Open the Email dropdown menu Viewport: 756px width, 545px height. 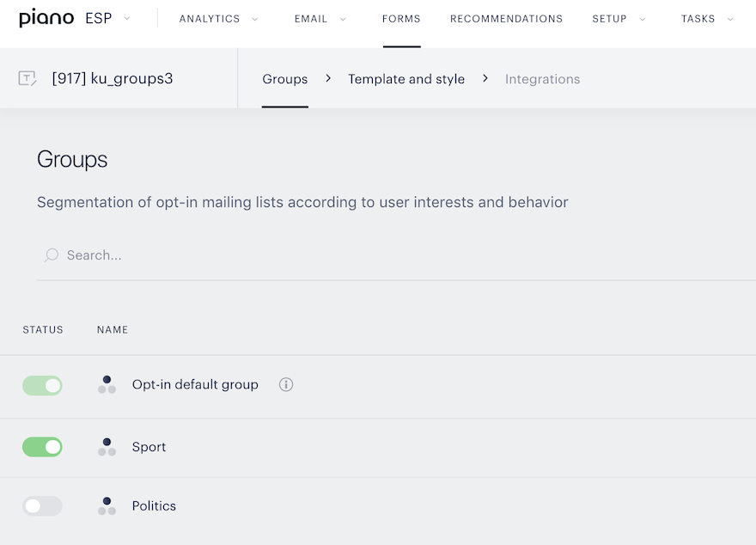[320, 19]
